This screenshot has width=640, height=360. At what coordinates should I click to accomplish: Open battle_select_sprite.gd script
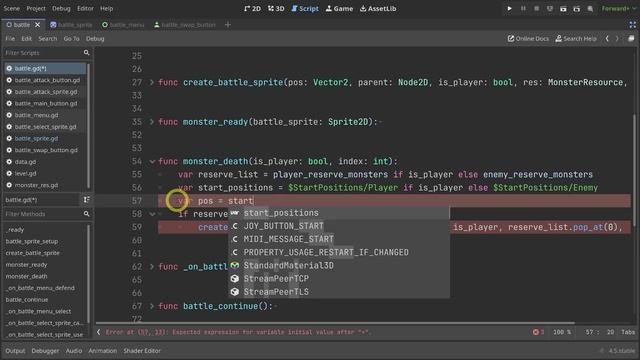45,127
